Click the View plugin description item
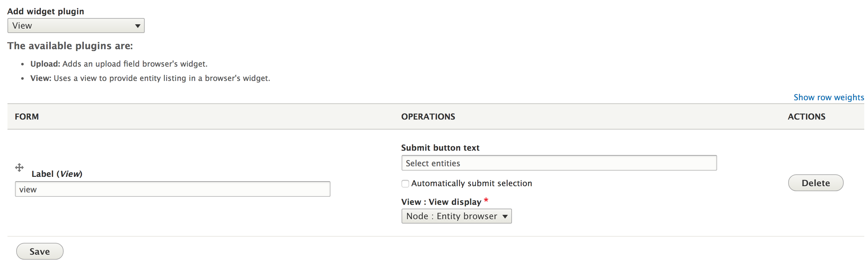The image size is (868, 269). 150,78
